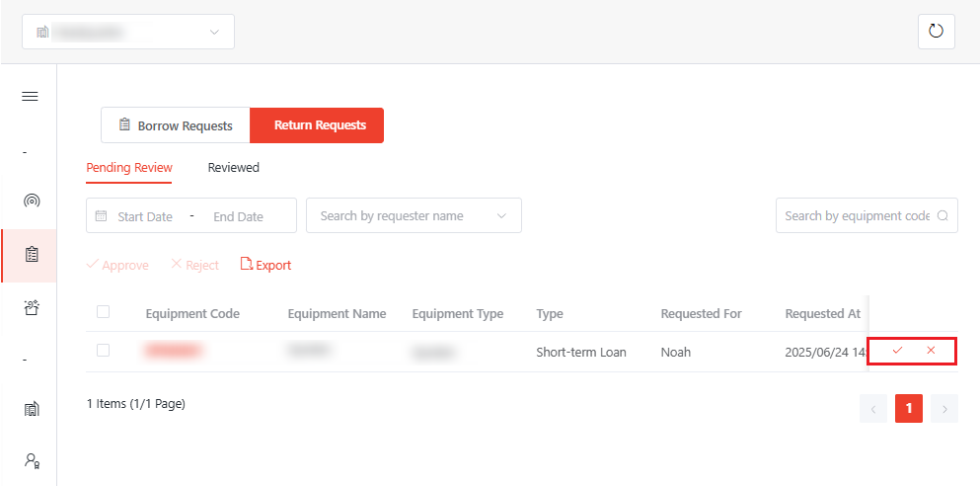
Task: Click the Approve button
Action: click(117, 265)
